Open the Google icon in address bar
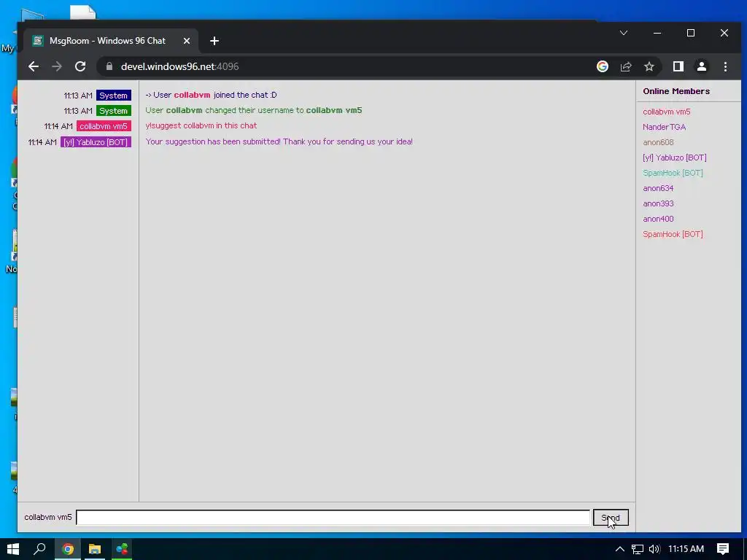The image size is (747, 560). coord(602,66)
